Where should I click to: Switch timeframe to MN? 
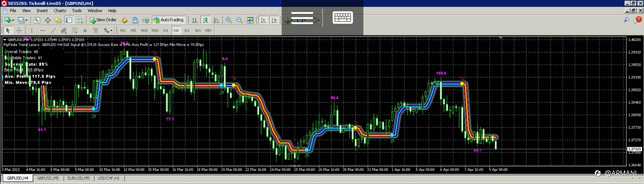(x=208, y=30)
